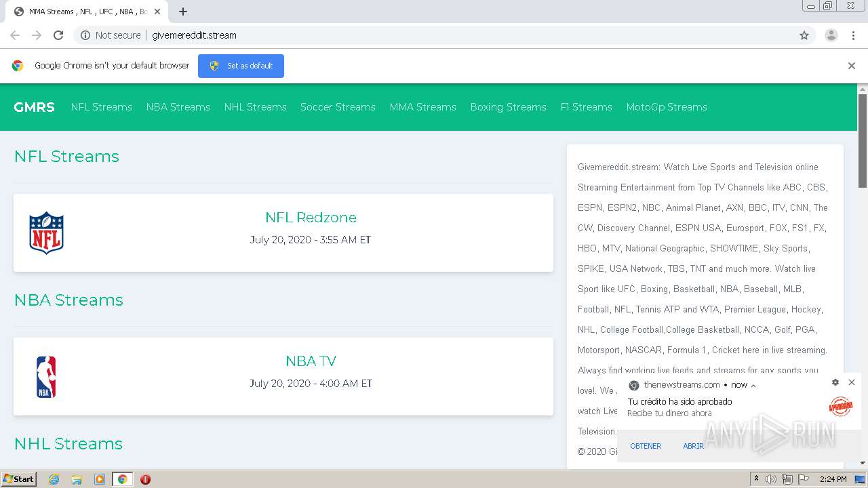Bookmark this page with the star icon
This screenshot has width=868, height=488.
click(804, 35)
